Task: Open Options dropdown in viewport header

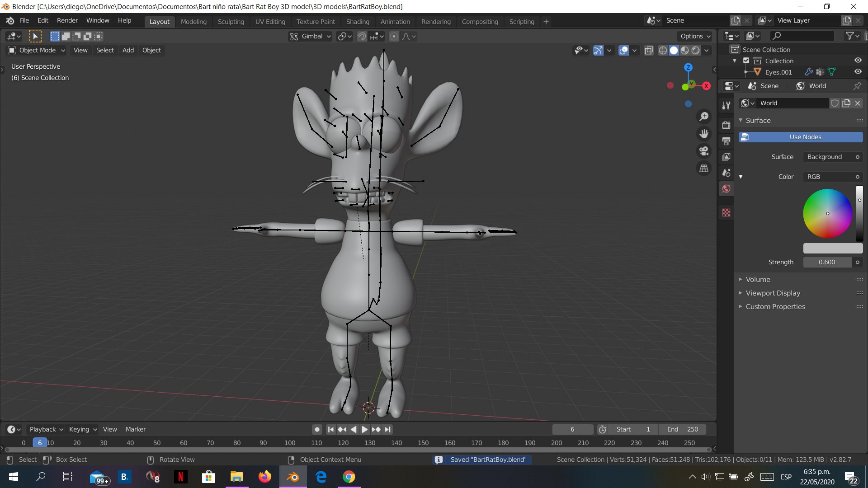Action: pyautogui.click(x=695, y=36)
